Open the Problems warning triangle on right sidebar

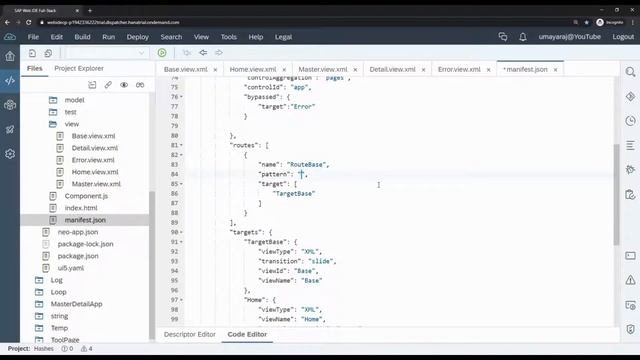point(630,280)
